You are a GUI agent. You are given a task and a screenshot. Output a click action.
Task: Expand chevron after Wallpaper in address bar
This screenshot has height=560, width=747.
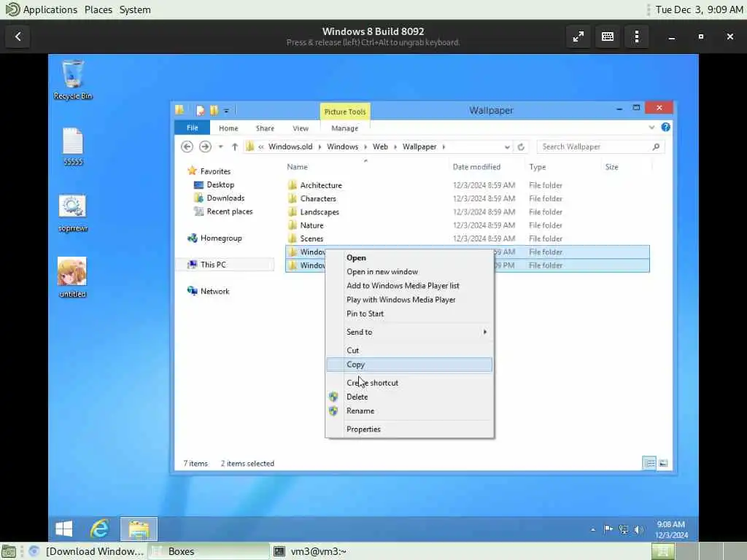444,147
